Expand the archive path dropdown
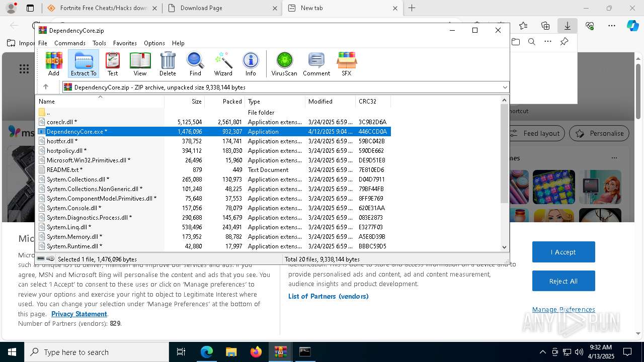 point(505,87)
